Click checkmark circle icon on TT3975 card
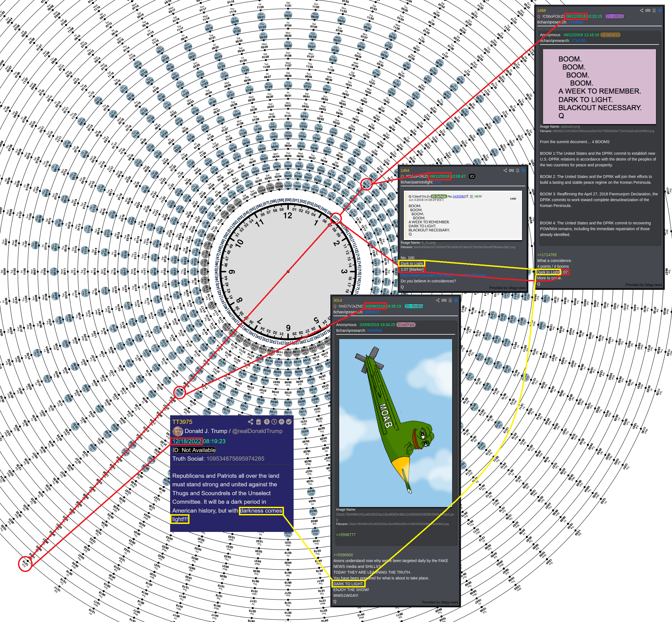672x622 pixels. [x=289, y=422]
